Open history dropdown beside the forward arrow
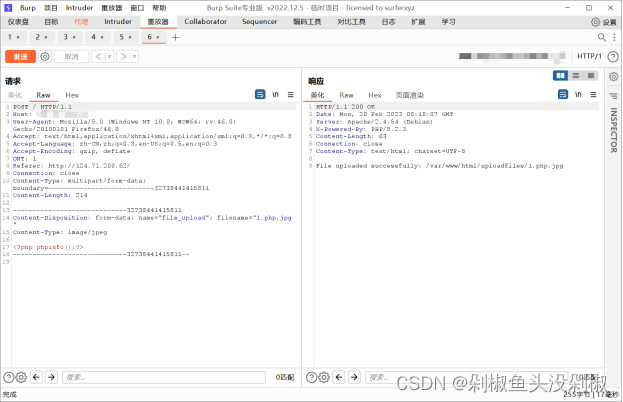Screen dimensions: 623x402 [x=135, y=56]
